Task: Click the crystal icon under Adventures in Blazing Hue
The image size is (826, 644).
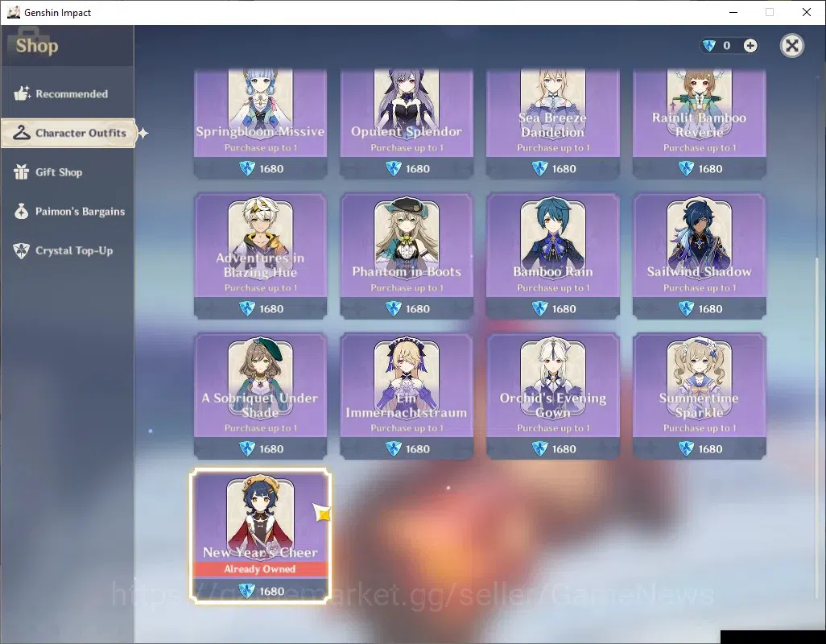Action: point(247,308)
